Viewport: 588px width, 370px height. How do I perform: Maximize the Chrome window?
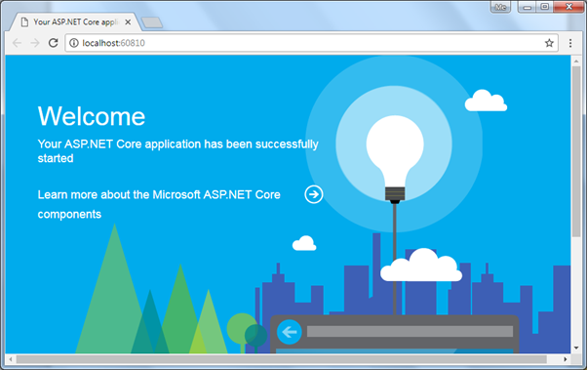tap(545, 7)
